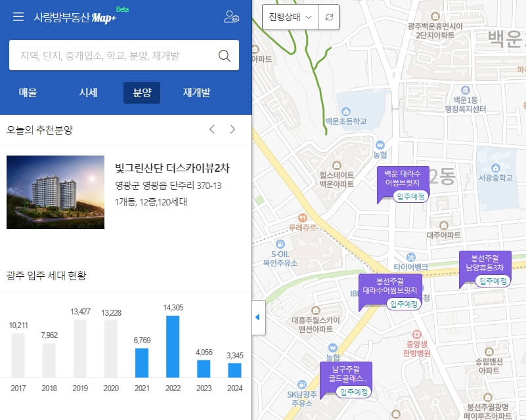Click the 중앙생 한방병원 map icon
This screenshot has width=526, height=420.
416,334
